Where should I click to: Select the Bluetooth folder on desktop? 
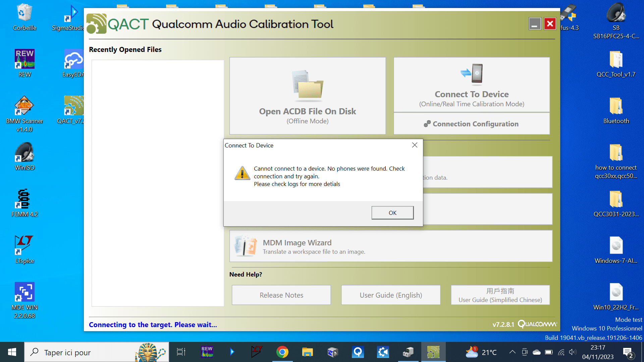tap(616, 110)
